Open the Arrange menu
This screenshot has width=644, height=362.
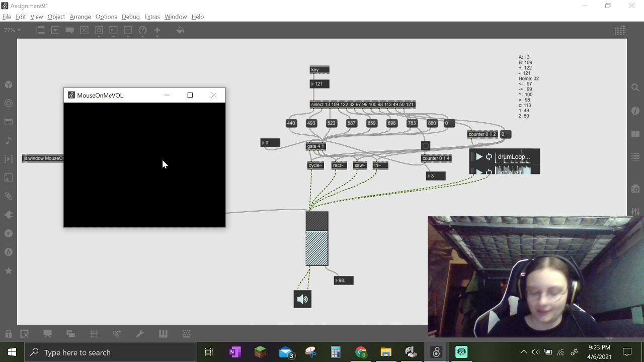point(80,17)
